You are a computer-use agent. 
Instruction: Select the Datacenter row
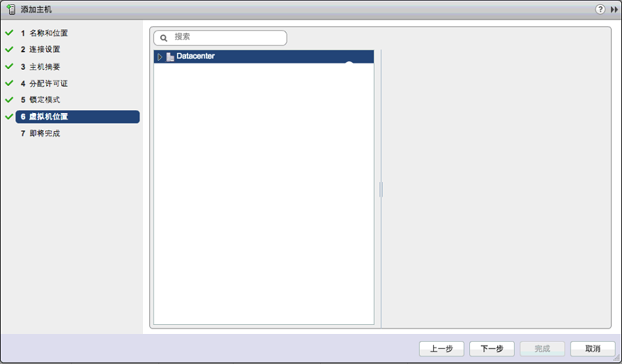264,56
